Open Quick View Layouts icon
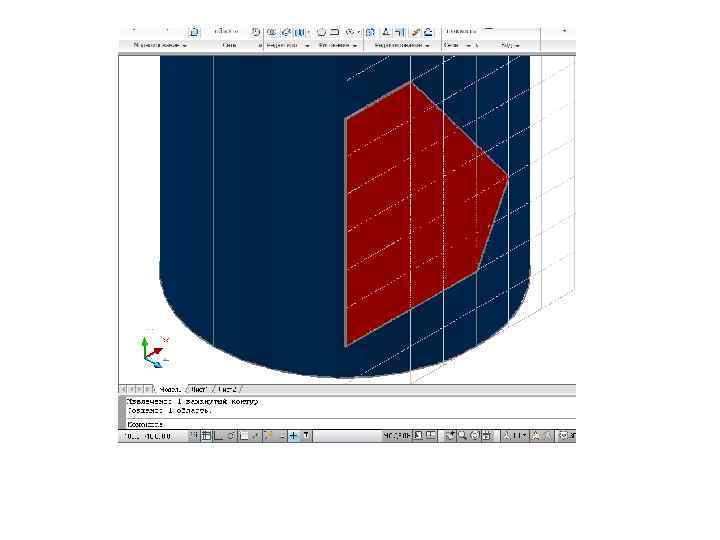The width and height of the screenshot is (720, 540). [x=419, y=435]
